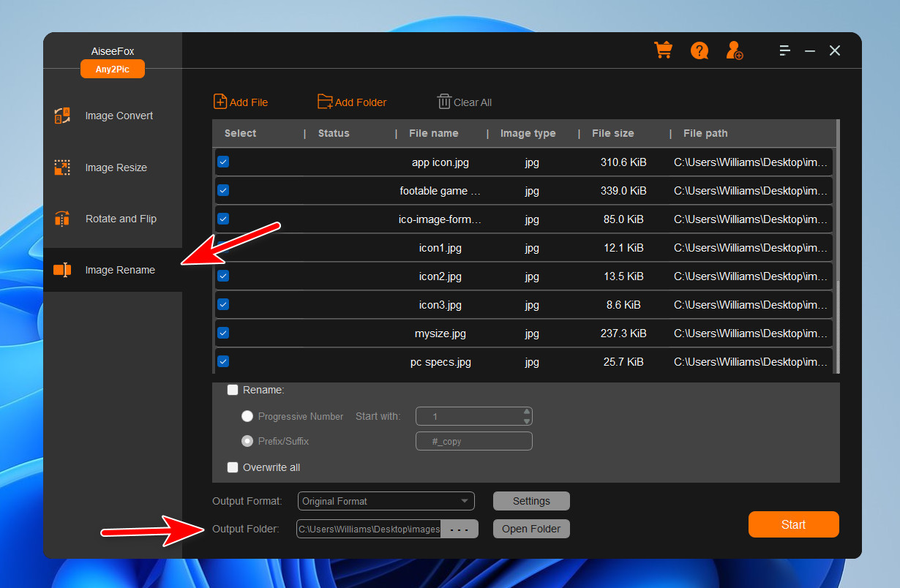900x588 pixels.
Task: Click the browse ellipsis button for output folder
Action: pyautogui.click(x=460, y=529)
